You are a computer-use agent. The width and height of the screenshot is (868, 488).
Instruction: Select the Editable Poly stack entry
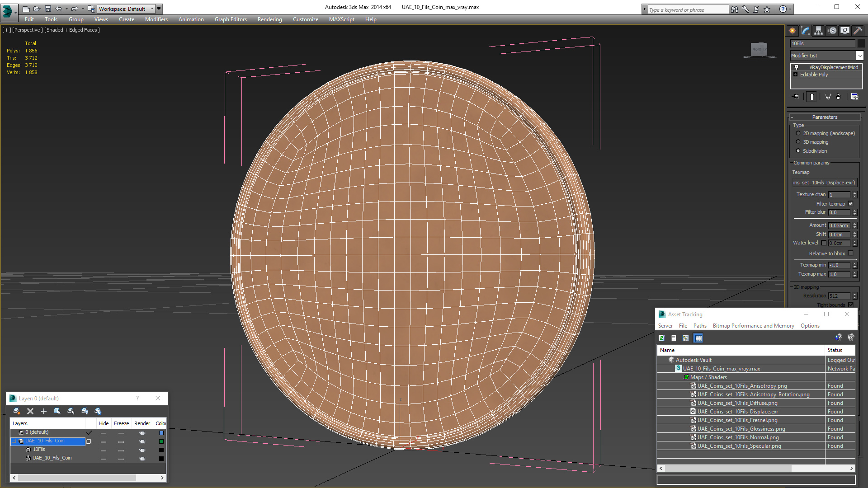tap(814, 75)
